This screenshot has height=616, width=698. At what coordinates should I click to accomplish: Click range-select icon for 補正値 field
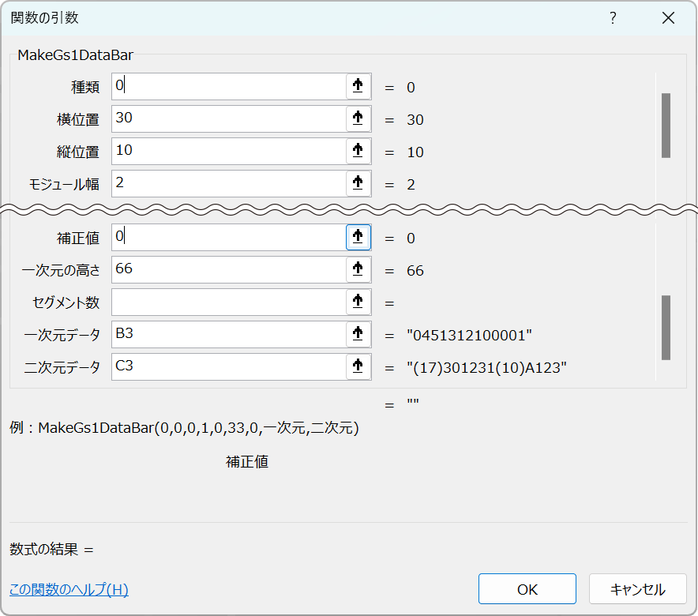[358, 237]
